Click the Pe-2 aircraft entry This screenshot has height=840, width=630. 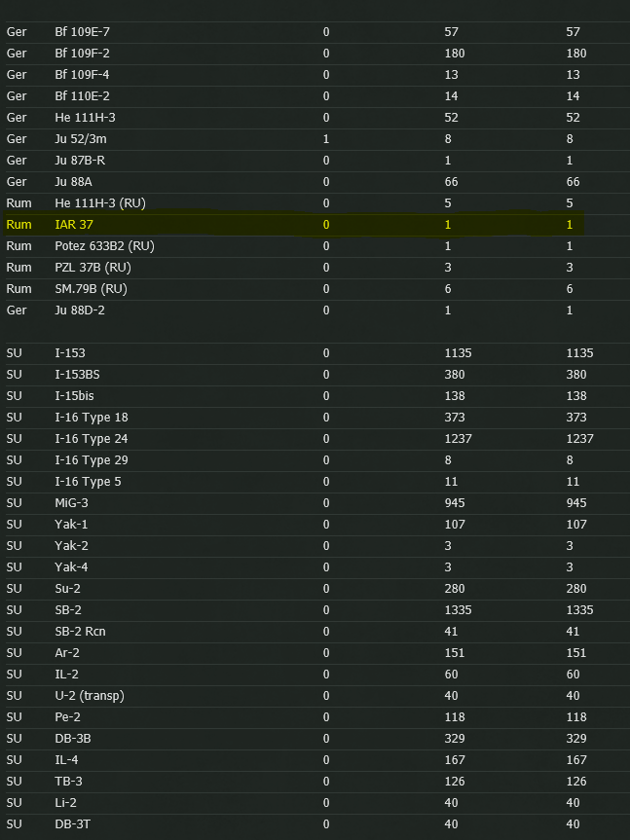(67, 717)
